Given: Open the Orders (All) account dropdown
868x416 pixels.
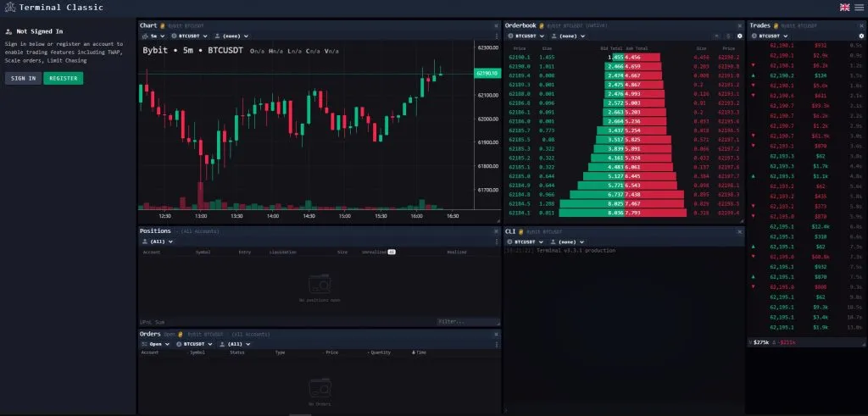Looking at the screenshot, I should [x=236, y=344].
